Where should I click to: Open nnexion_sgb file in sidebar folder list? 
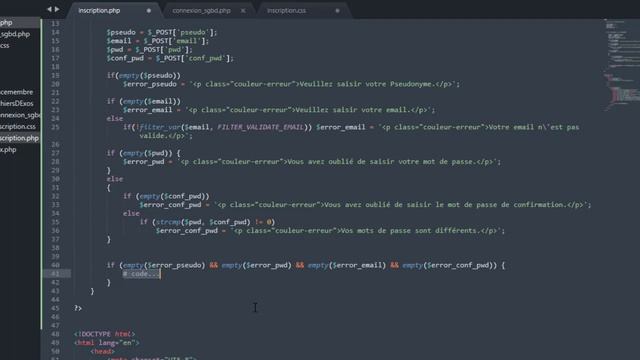pos(20,115)
